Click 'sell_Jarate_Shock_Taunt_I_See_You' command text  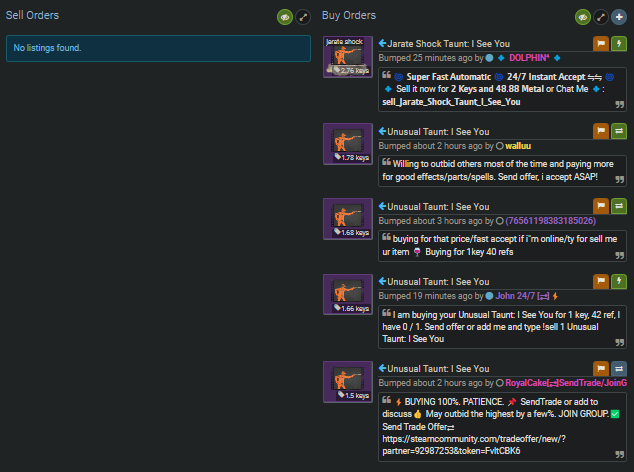tap(451, 102)
